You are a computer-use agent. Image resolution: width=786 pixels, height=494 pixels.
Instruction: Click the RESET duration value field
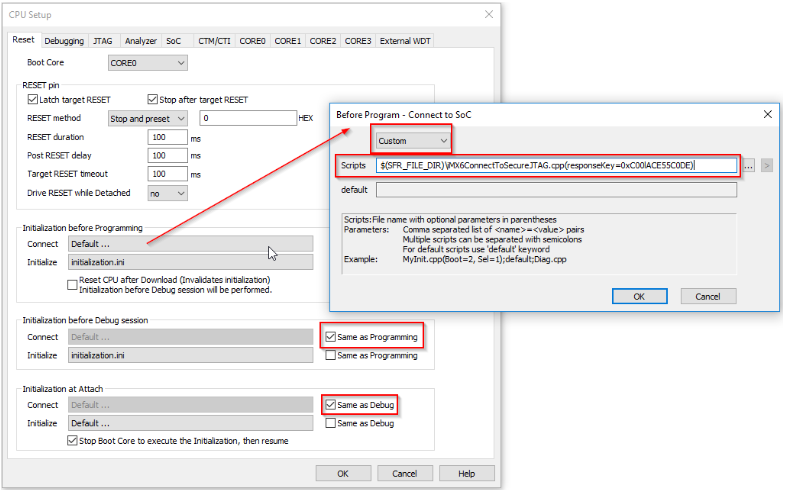point(167,137)
